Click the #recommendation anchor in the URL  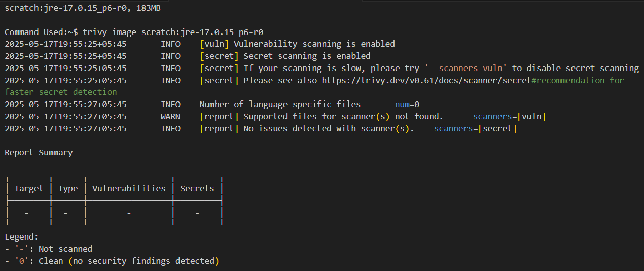click(x=568, y=81)
